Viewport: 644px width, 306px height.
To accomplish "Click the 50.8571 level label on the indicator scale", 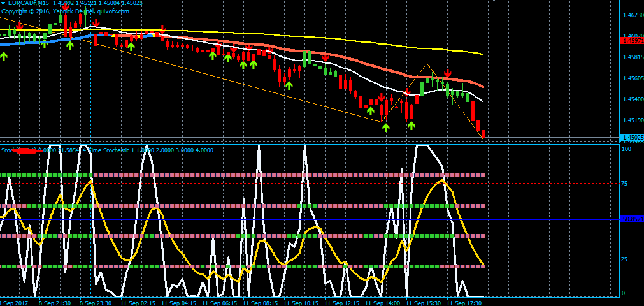I will pos(632,220).
